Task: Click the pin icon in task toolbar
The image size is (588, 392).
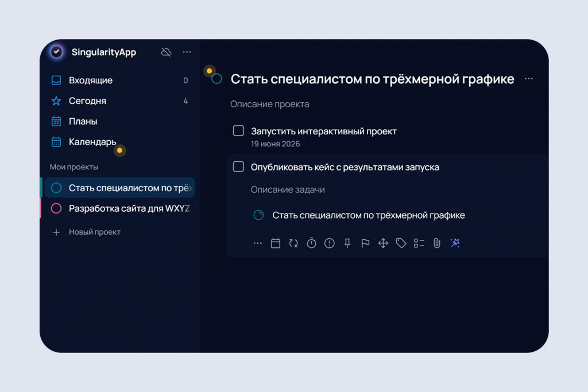Action: [x=347, y=243]
